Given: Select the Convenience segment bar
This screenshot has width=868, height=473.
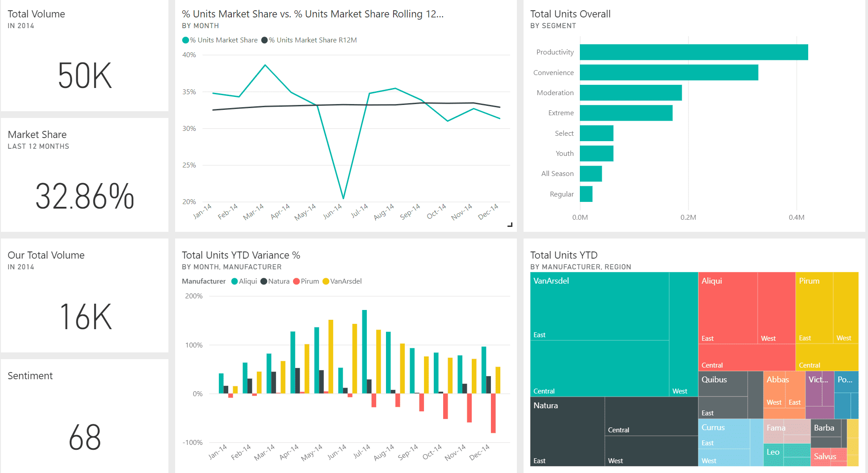Looking at the screenshot, I should (668, 72).
